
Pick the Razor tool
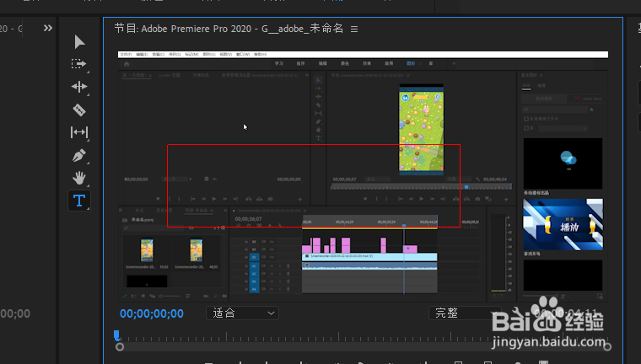[x=79, y=110]
